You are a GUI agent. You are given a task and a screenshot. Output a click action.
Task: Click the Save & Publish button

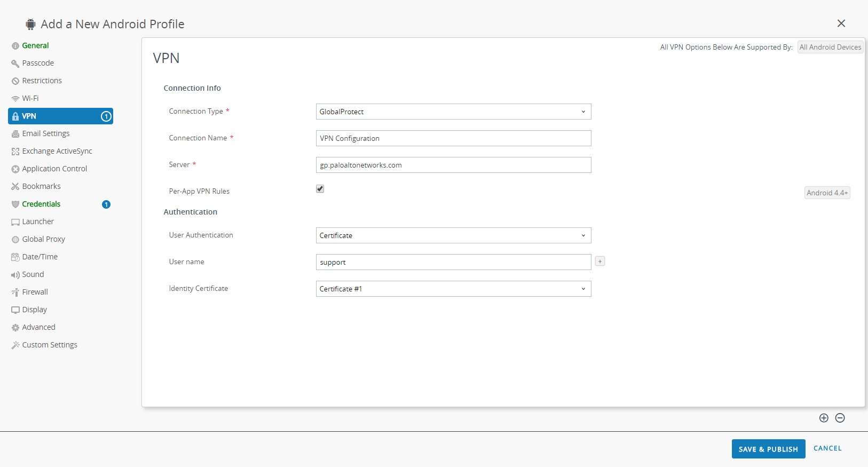pos(768,449)
